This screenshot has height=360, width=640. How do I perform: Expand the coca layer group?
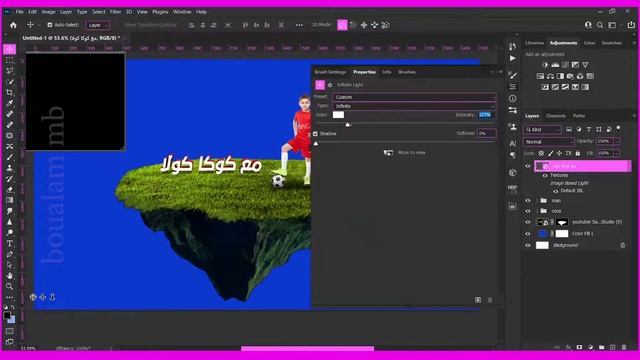coord(537,211)
